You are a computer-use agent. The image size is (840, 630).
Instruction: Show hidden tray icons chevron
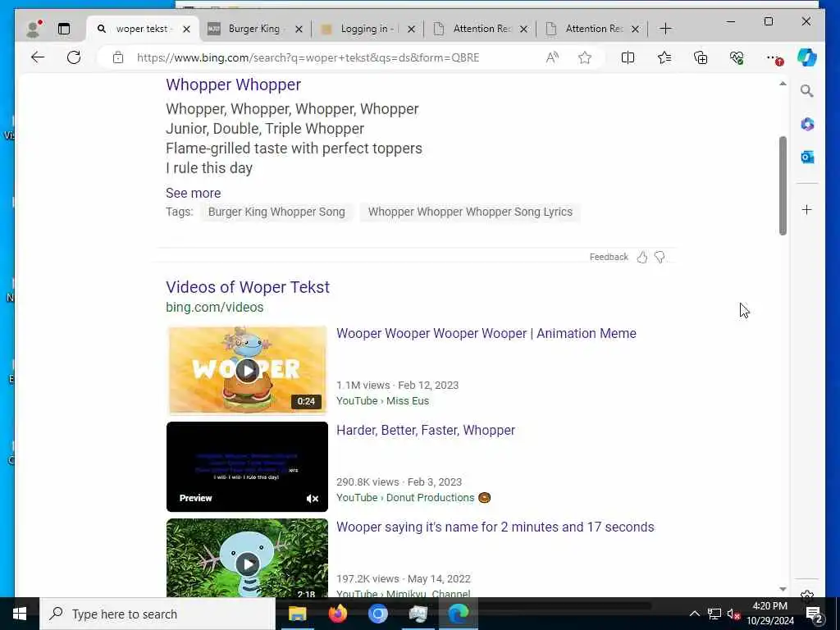[x=694, y=614]
